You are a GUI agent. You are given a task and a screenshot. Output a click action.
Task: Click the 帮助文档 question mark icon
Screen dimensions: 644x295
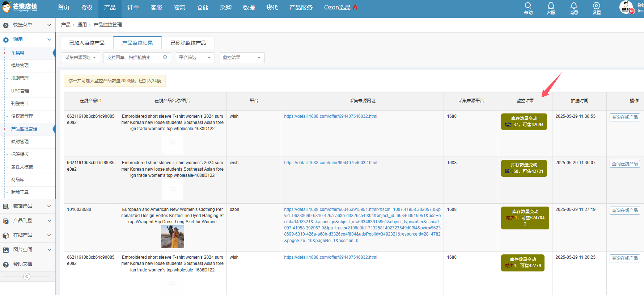(6, 265)
